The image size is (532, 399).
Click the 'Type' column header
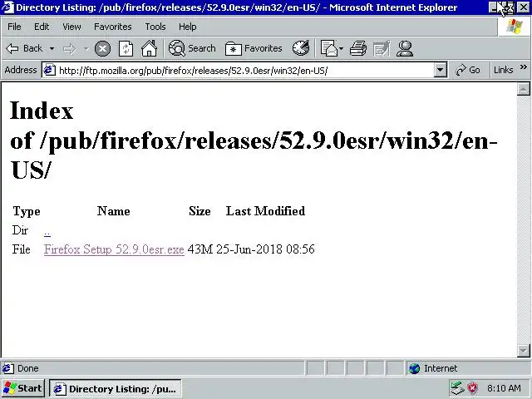click(27, 211)
